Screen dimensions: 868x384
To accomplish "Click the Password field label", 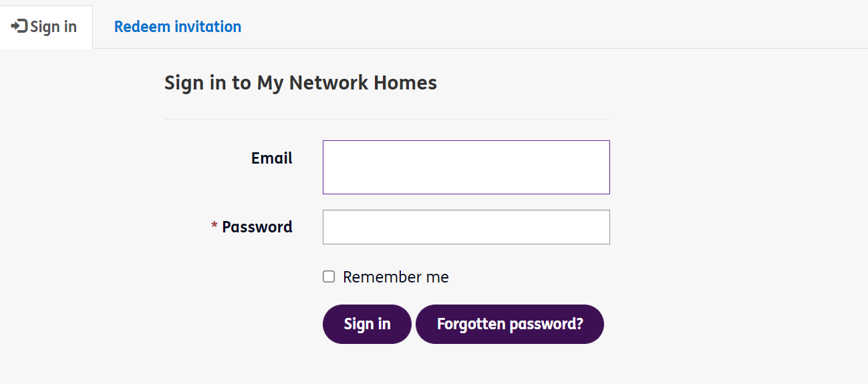I will [x=257, y=227].
